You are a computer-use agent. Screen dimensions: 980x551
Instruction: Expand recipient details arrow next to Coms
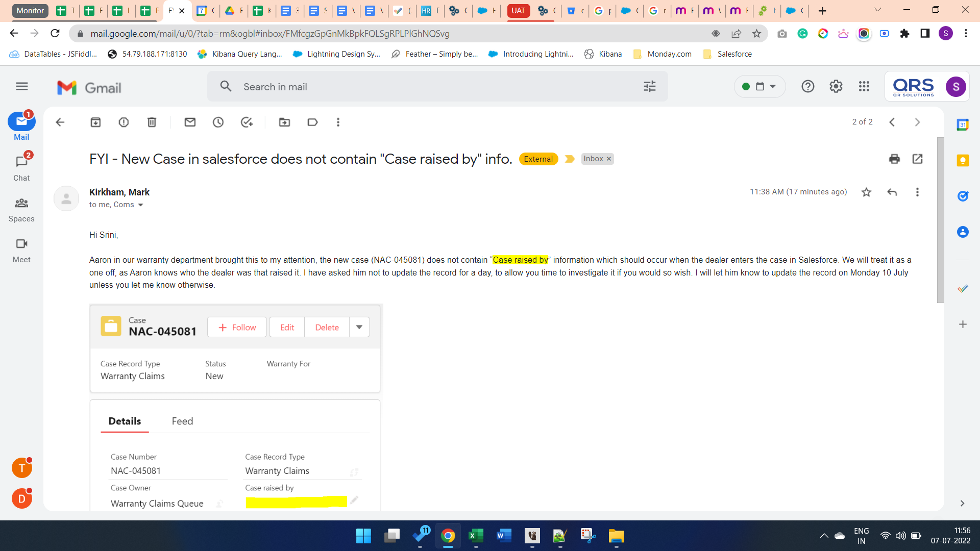(141, 205)
